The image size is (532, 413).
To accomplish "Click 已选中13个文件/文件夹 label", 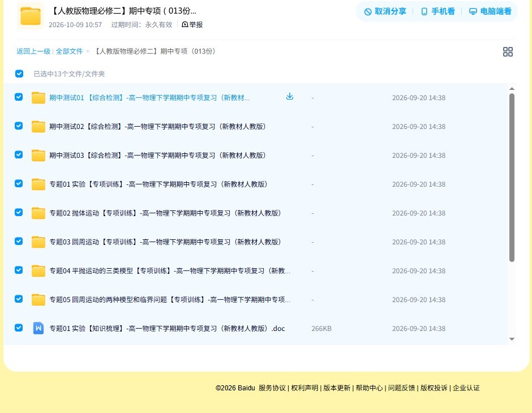I will point(69,74).
